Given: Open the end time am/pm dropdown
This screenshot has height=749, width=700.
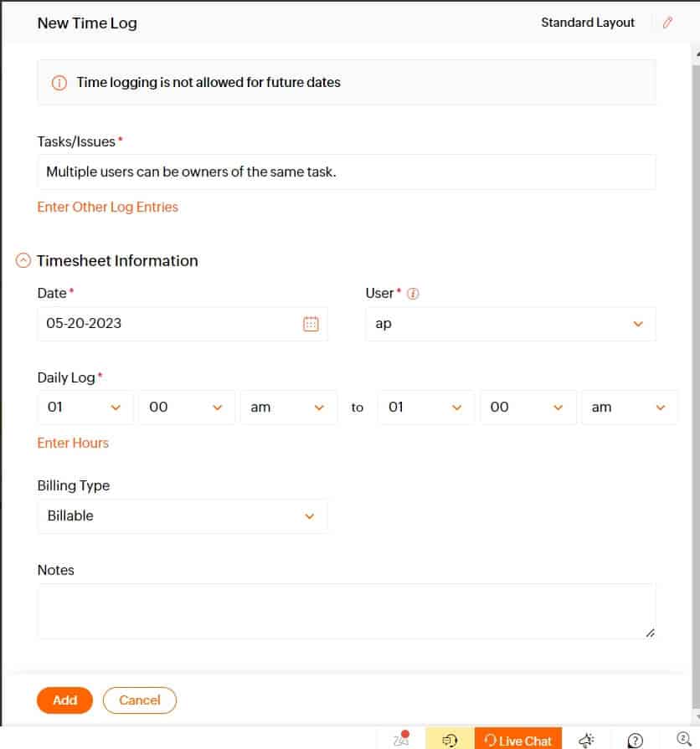Looking at the screenshot, I should coord(630,408).
